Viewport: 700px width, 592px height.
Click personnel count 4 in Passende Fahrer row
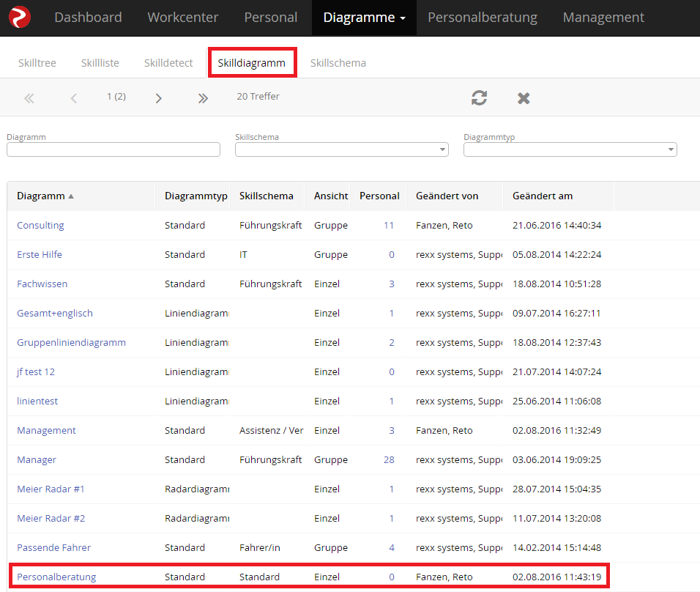(x=392, y=548)
